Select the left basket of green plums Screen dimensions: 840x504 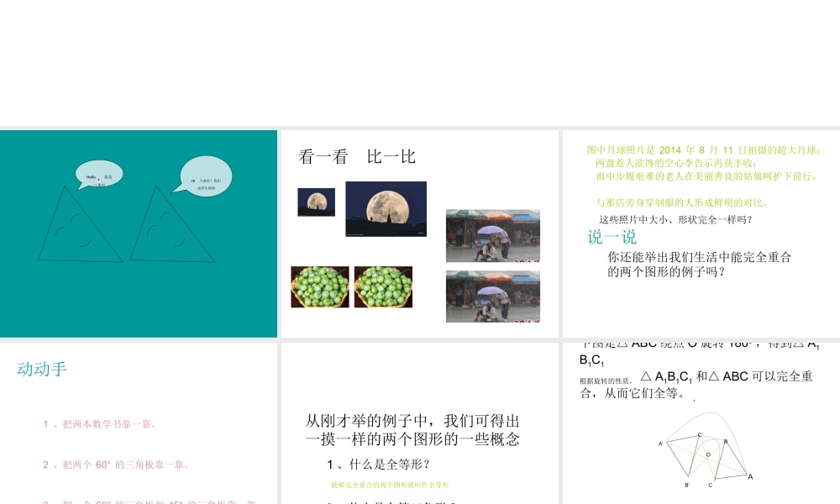point(320,287)
